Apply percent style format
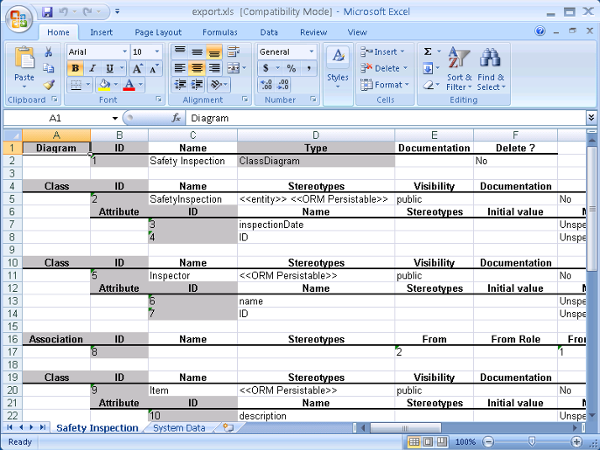This screenshot has height=450, width=600. click(x=292, y=68)
